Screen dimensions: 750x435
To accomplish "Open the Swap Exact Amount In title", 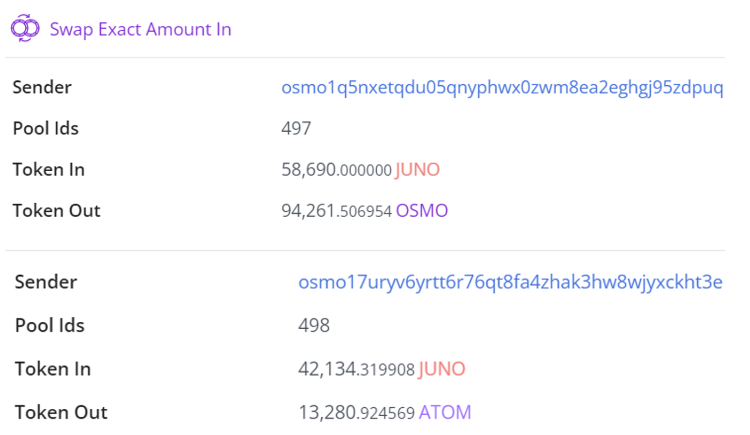I will [x=141, y=29].
